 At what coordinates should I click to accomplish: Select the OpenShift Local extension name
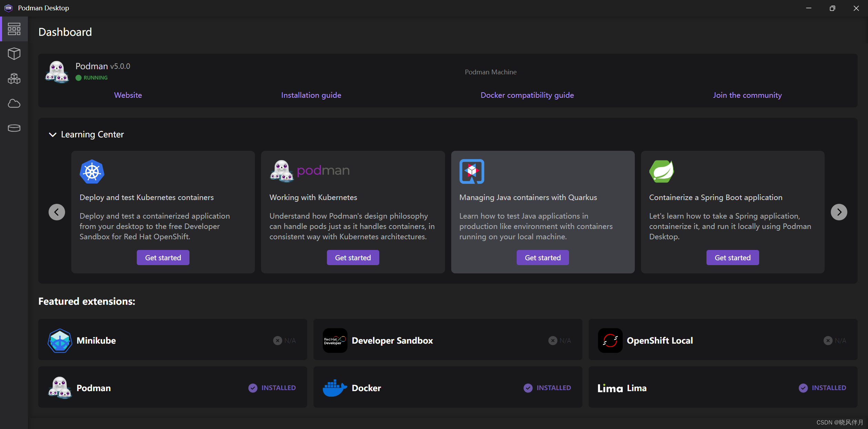point(660,341)
